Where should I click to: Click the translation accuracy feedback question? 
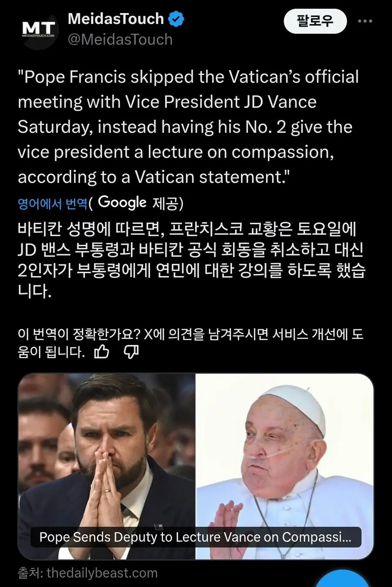pyautogui.click(x=190, y=343)
